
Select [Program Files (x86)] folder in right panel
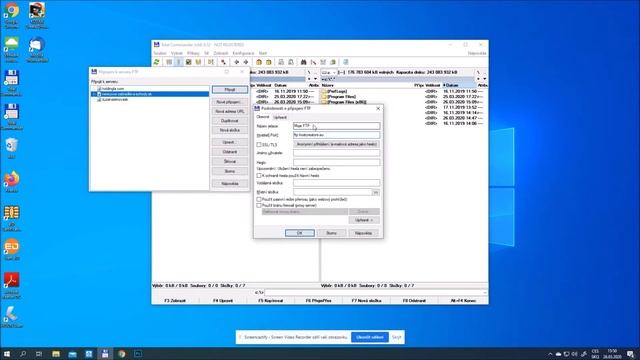347,102
